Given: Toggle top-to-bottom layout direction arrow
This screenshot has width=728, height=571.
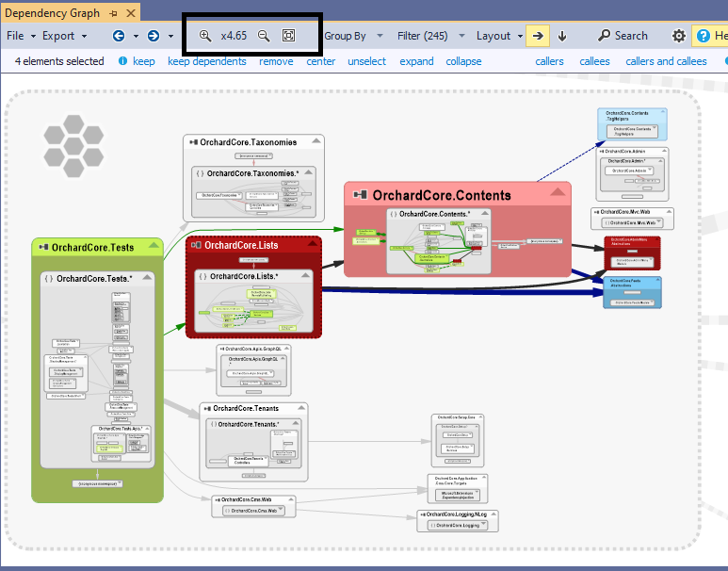Looking at the screenshot, I should tap(562, 36).
